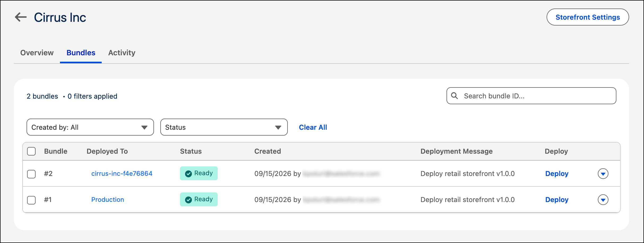Click the Cirrus Inc page title
Image resolution: width=644 pixels, height=243 pixels.
[60, 18]
